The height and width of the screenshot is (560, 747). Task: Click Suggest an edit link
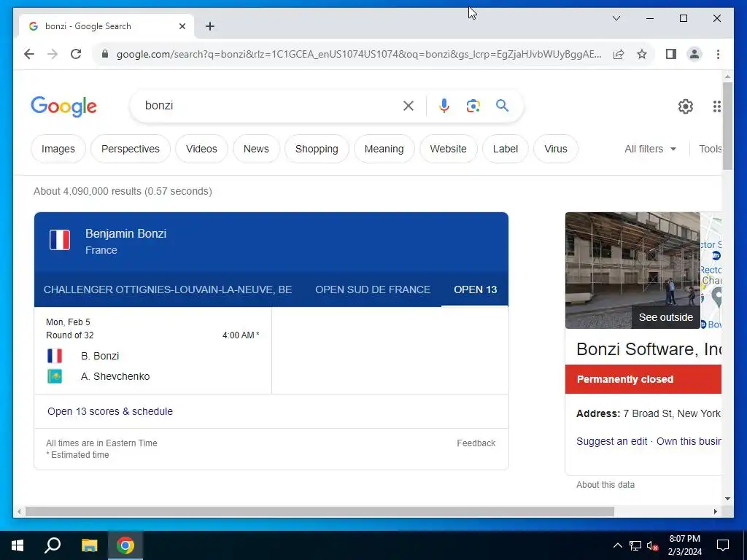(x=612, y=441)
